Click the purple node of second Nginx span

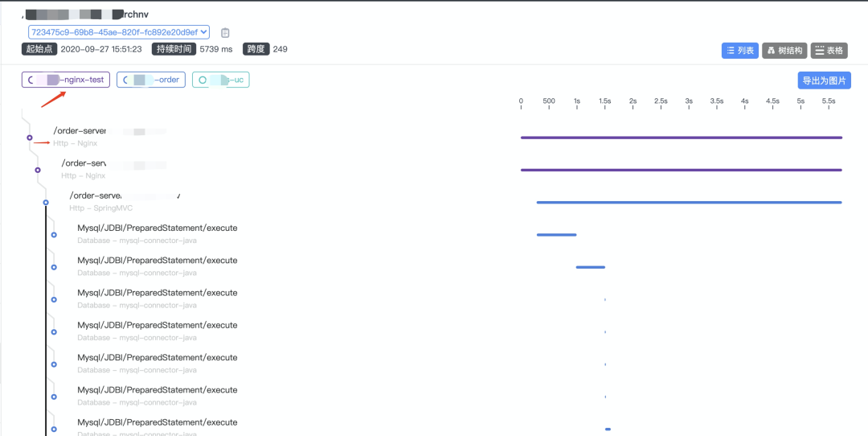pos(38,170)
